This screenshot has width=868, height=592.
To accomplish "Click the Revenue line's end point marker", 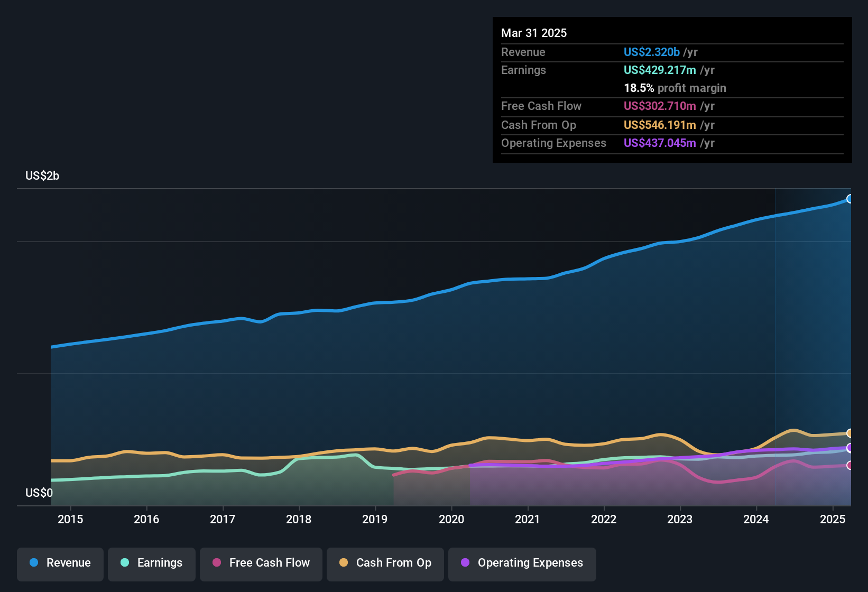I will coord(850,199).
